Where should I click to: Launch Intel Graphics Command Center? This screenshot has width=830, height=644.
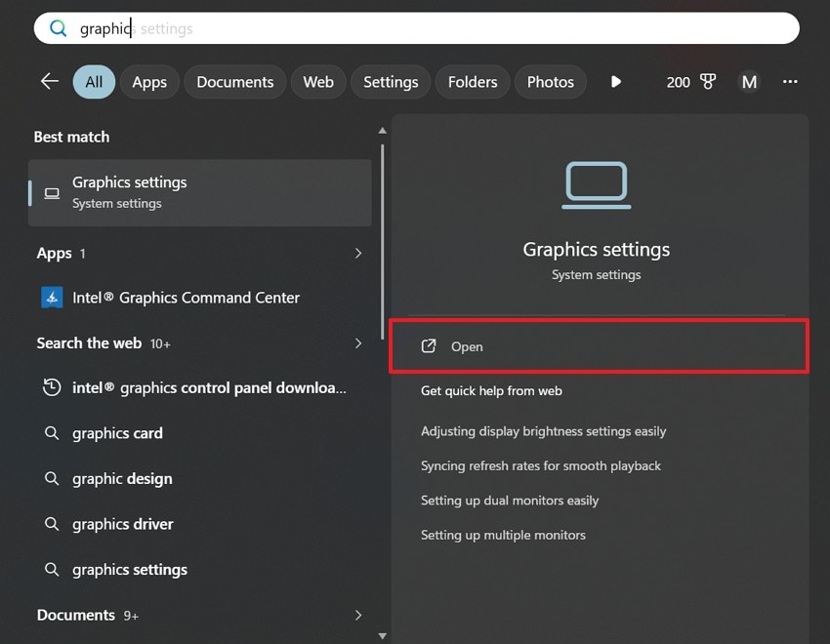click(x=200, y=298)
